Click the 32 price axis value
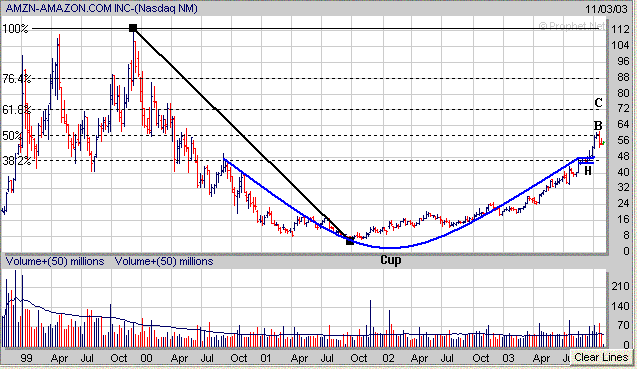Screen dimensions: 637x369 click(x=623, y=188)
